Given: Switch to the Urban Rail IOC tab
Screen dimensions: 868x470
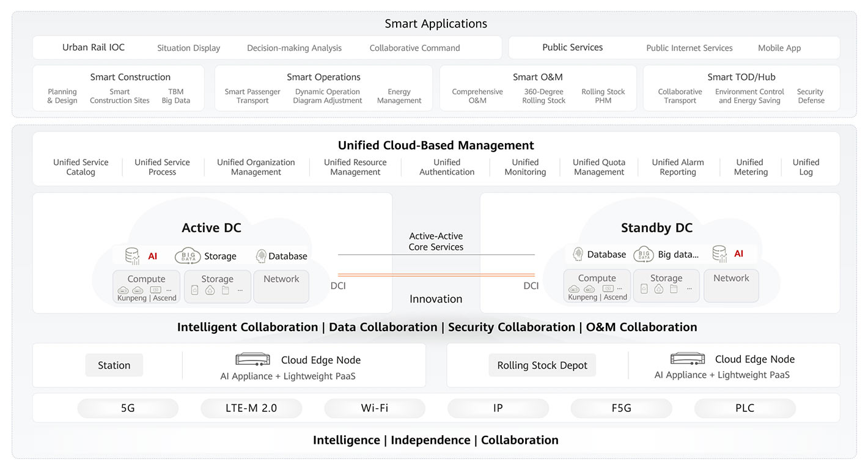Looking at the screenshot, I should 93,47.
